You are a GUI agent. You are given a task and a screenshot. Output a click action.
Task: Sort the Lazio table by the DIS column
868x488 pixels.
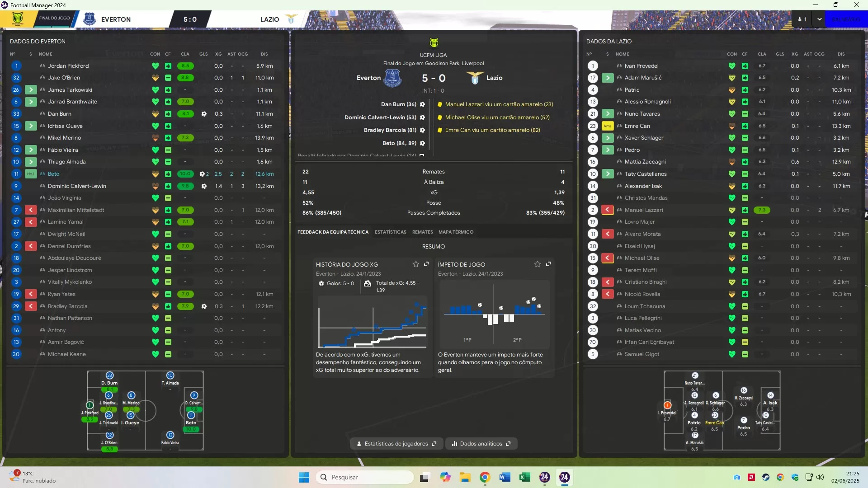841,54
